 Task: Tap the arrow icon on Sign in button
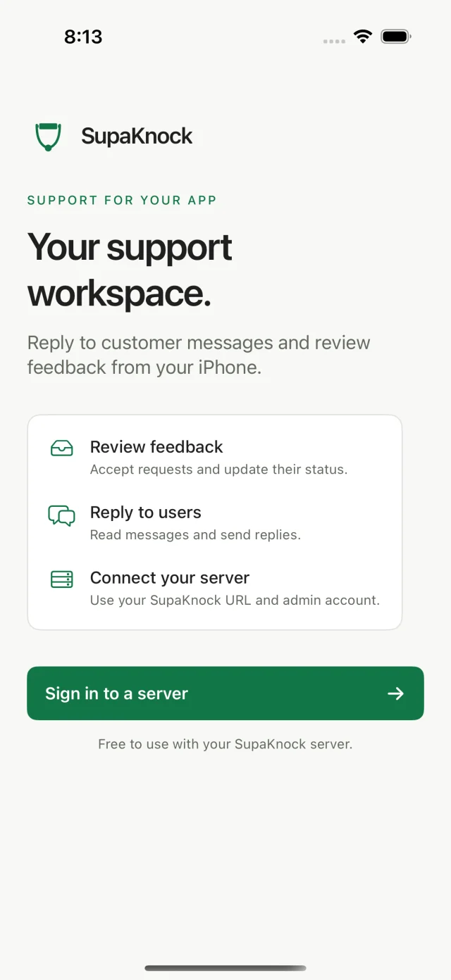click(x=396, y=693)
